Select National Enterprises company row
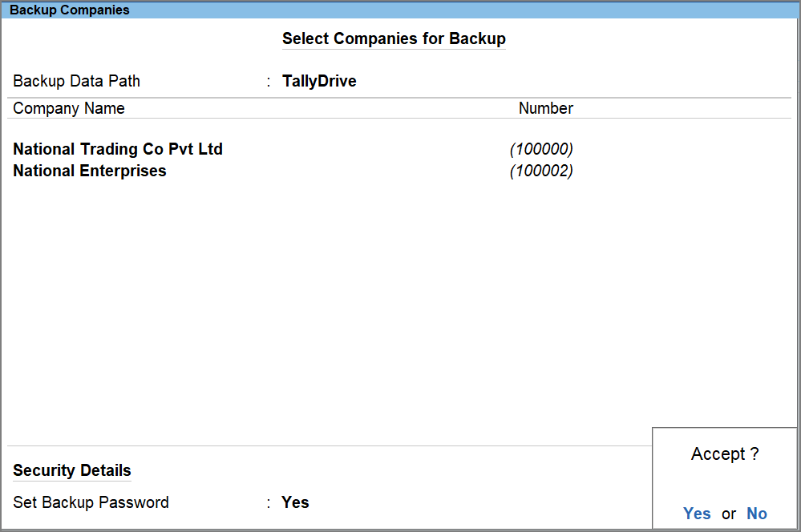 click(x=90, y=171)
